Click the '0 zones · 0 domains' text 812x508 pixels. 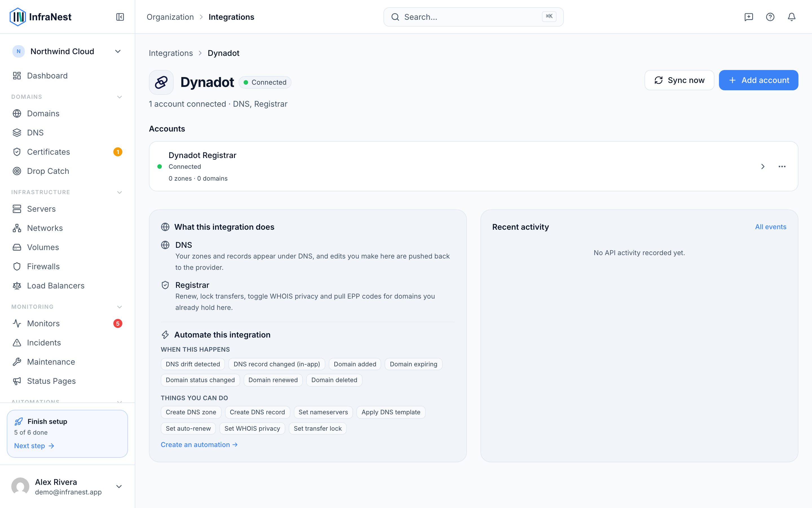point(198,178)
